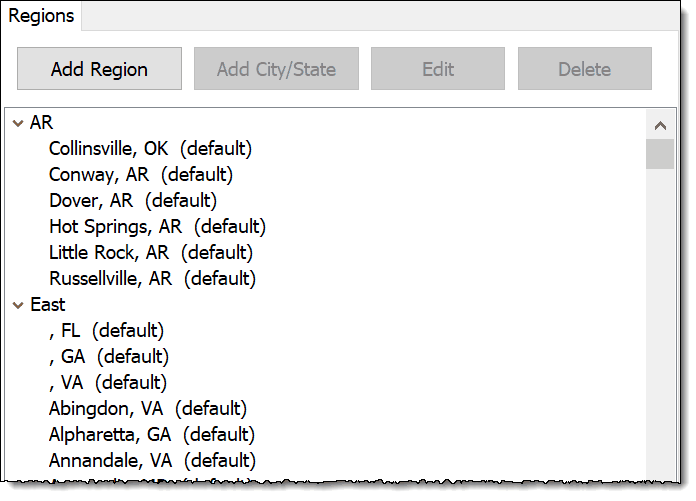The height and width of the screenshot is (501, 696).
Task: Switch to the Regions tab
Action: [x=41, y=16]
